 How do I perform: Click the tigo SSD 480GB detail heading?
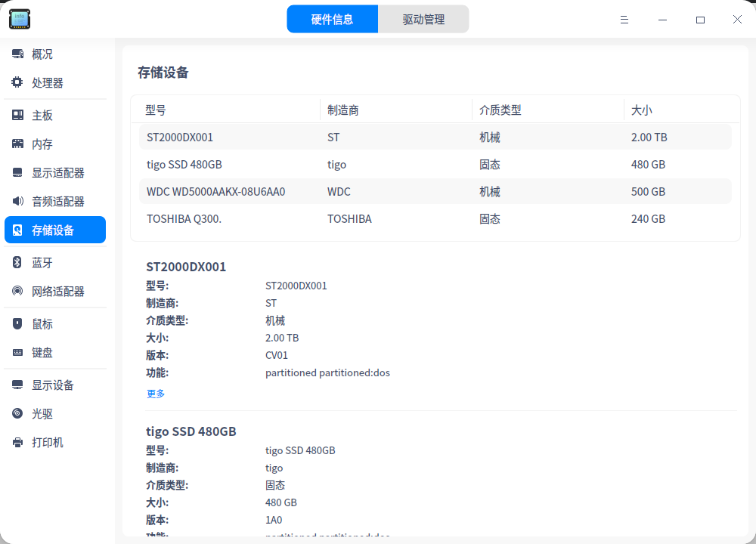[191, 431]
